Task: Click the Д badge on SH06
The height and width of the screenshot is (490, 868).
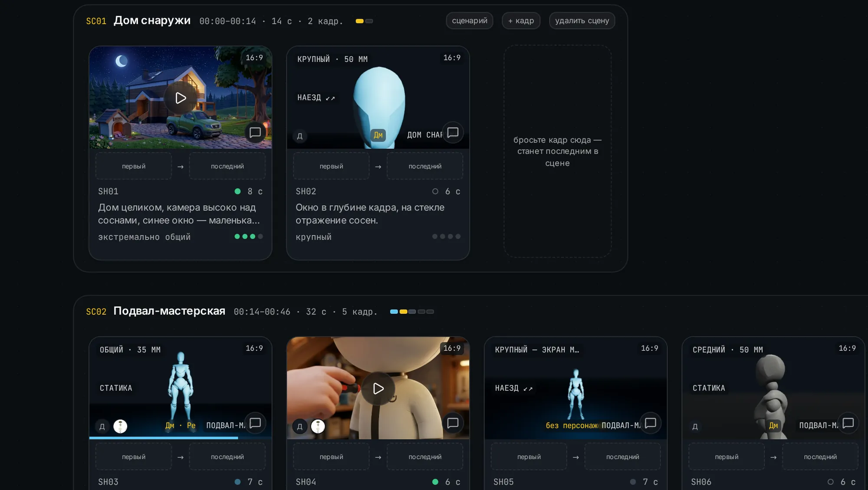Action: (x=695, y=426)
